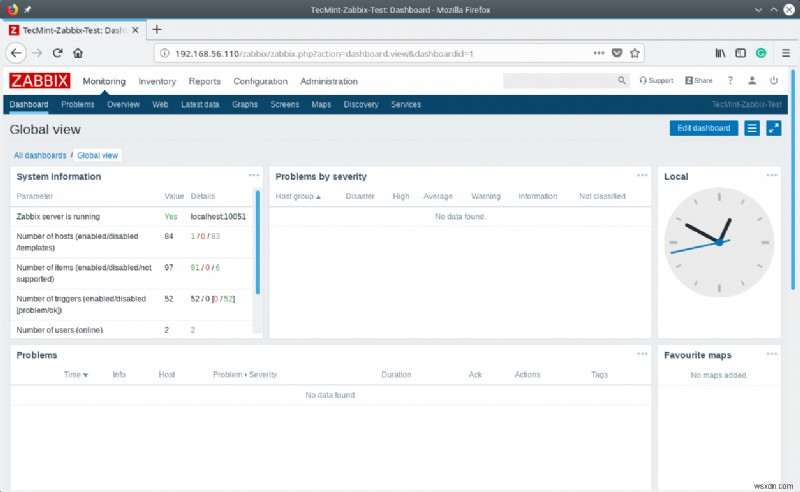Image resolution: width=800 pixels, height=492 pixels.
Task: Open Discovery submenu
Action: pyautogui.click(x=361, y=104)
